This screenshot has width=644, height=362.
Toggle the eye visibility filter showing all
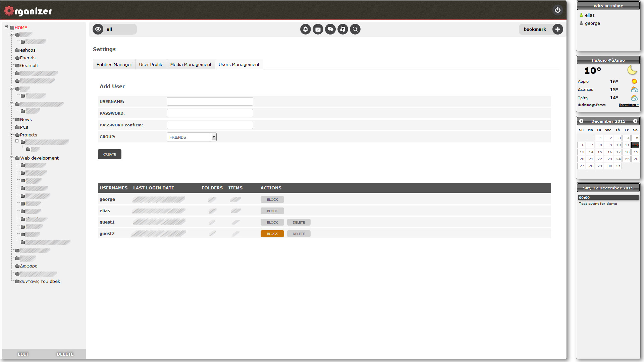(98, 29)
